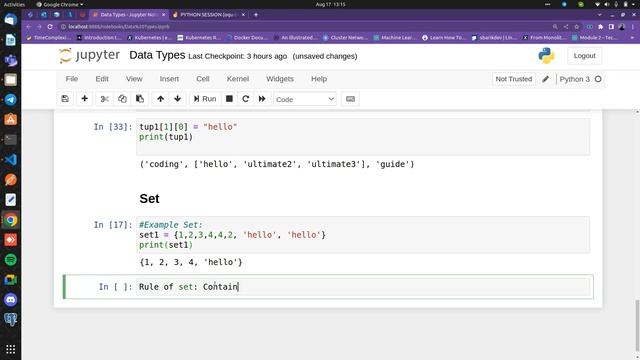The image size is (640, 360).
Task: Reload the page
Action: pos(50,27)
